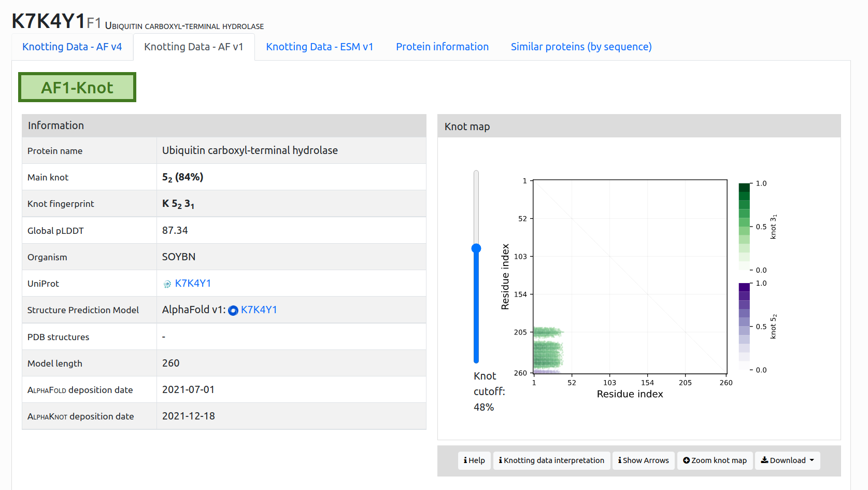Click the UniProt logo icon beside K7K4Y1
The width and height of the screenshot is (868, 490).
[x=167, y=284]
